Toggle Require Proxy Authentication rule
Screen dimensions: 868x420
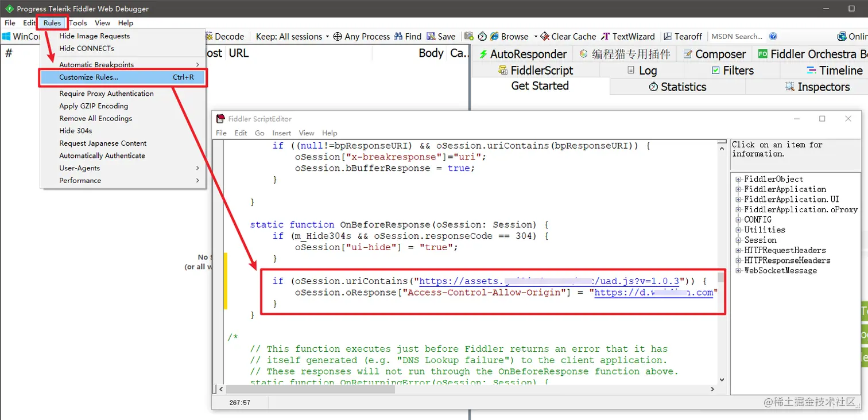point(123,94)
